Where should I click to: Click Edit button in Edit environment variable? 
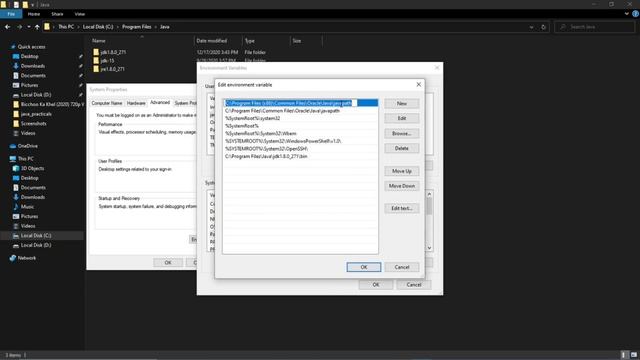[402, 118]
